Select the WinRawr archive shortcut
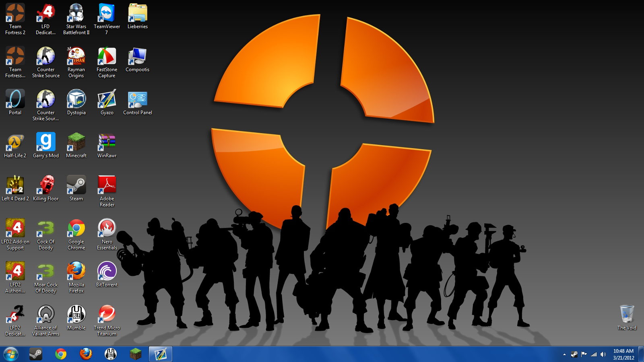This screenshot has width=644, height=362. click(107, 145)
